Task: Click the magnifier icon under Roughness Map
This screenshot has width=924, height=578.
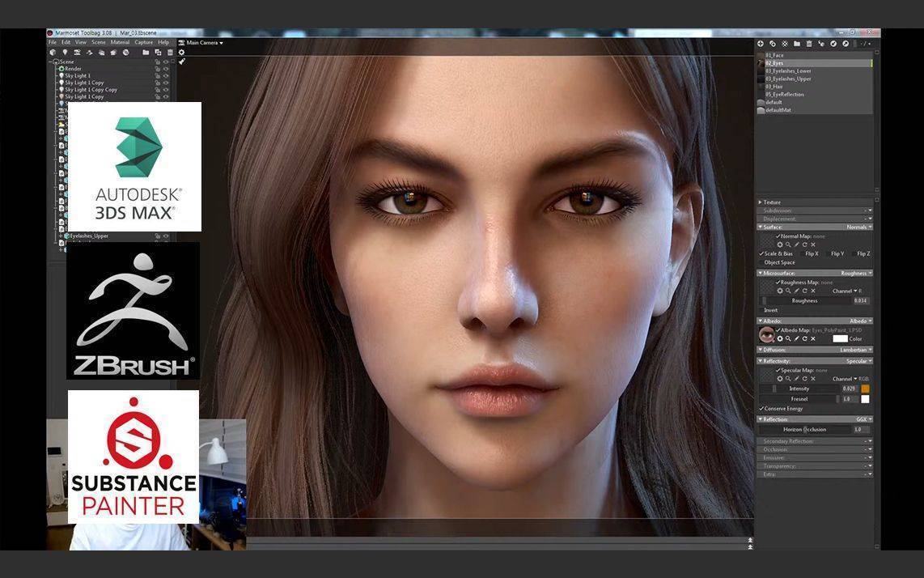Action: (788, 289)
